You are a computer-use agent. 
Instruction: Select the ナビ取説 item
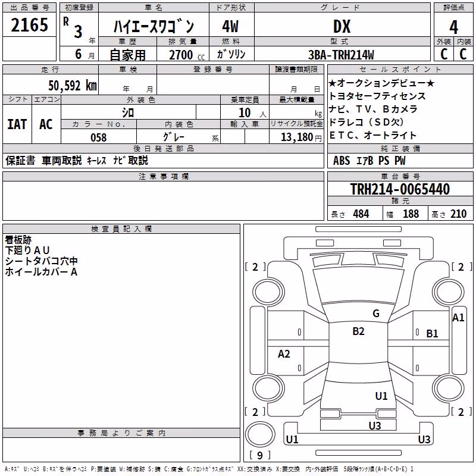click(x=130, y=160)
